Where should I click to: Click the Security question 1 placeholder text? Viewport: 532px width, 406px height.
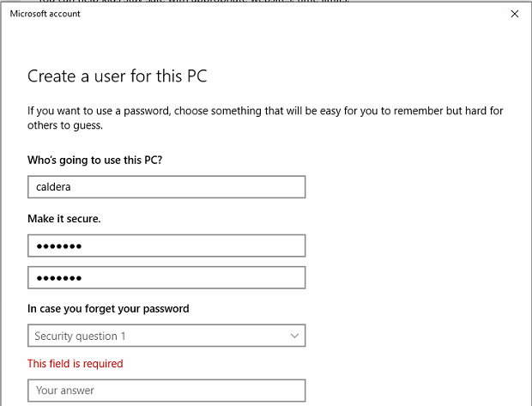click(x=80, y=336)
